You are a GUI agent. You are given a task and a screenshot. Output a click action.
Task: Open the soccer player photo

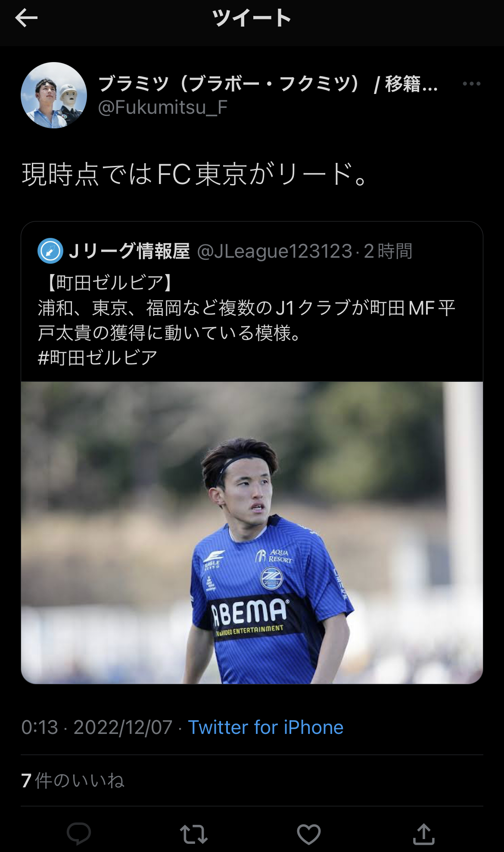[x=252, y=533]
